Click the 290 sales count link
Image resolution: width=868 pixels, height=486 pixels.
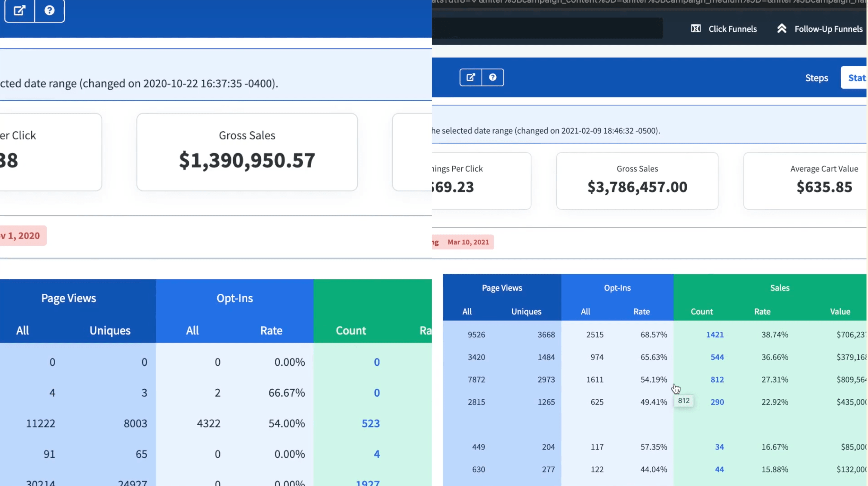pyautogui.click(x=717, y=402)
